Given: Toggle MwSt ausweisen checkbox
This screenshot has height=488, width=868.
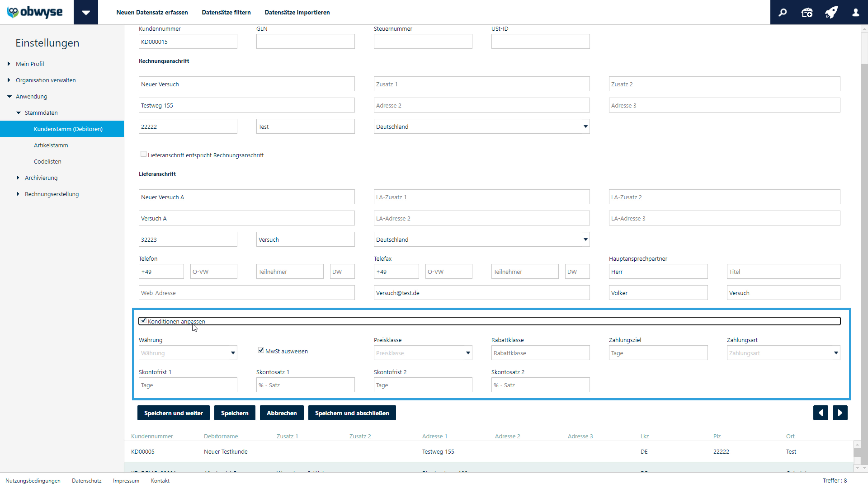Looking at the screenshot, I should (x=261, y=350).
